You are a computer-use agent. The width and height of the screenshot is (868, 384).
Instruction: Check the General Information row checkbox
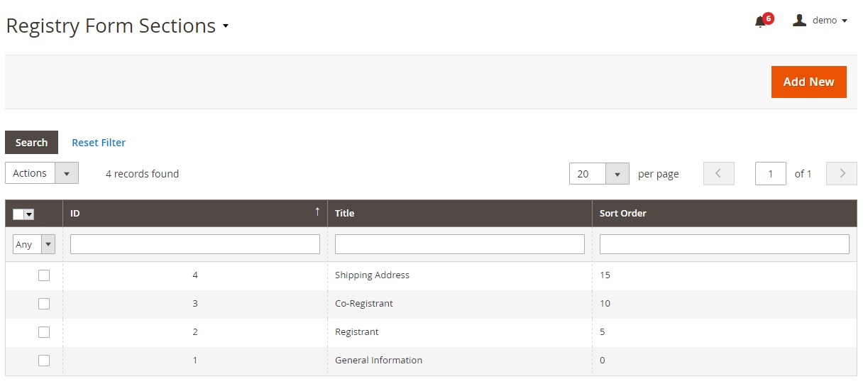click(x=44, y=361)
